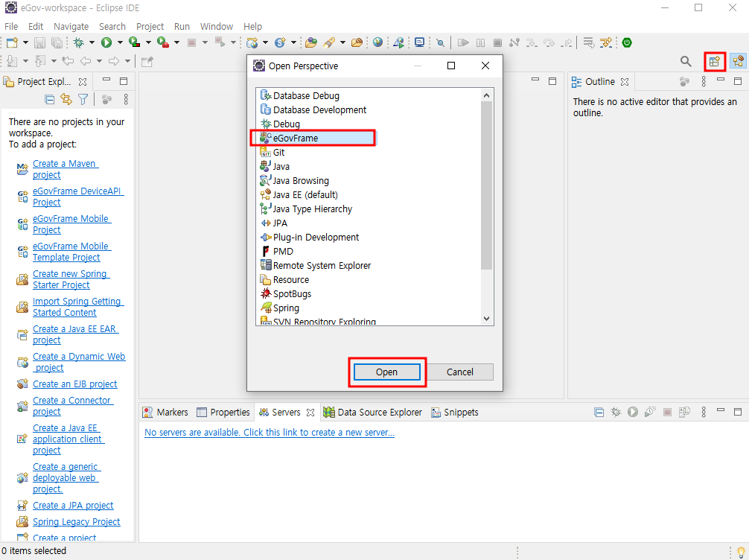Switch to the Snippets tab
This screenshot has height=560, width=749.
455,412
